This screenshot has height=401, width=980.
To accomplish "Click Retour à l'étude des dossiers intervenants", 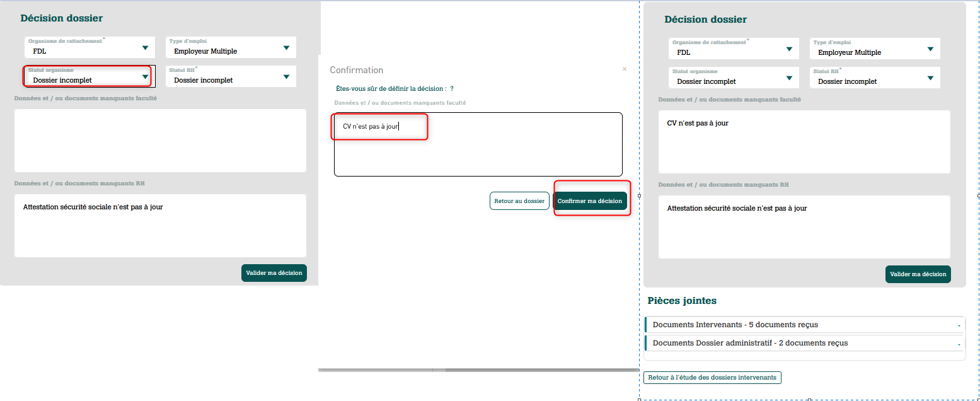I will point(712,378).
